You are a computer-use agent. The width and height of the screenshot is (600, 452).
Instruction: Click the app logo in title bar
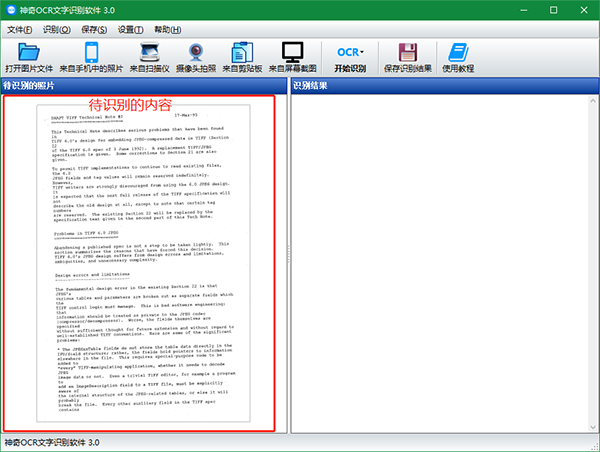coord(11,10)
